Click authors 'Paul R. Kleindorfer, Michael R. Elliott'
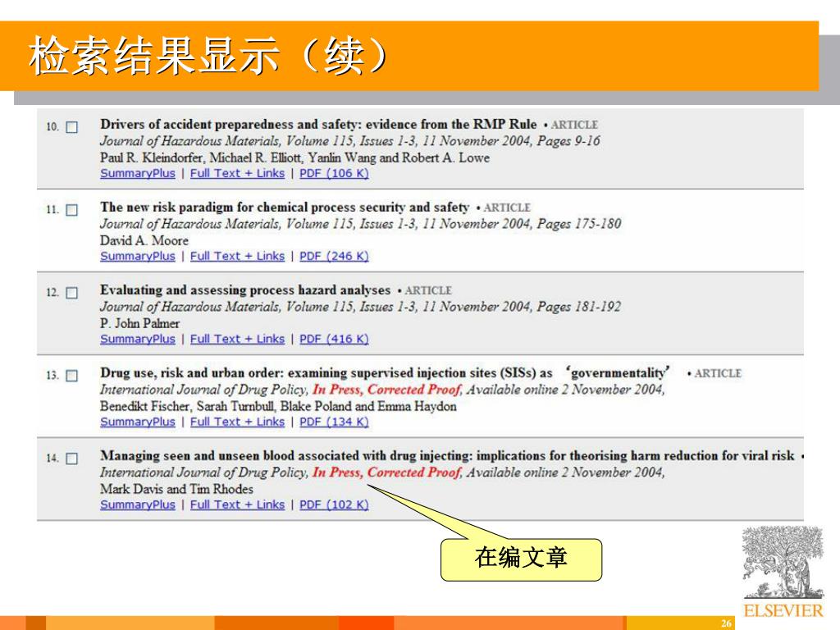Viewport: 840px width, 630px height. click(203, 158)
